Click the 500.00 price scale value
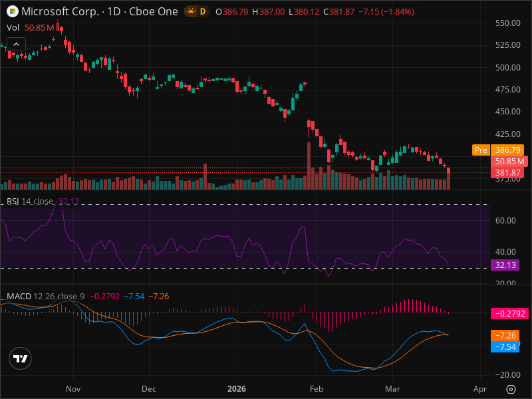This screenshot has height=399, width=532. pyautogui.click(x=507, y=68)
